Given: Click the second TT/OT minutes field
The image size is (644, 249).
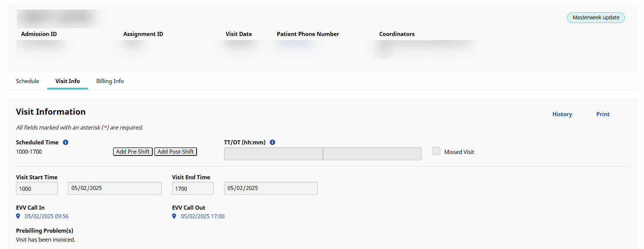Looking at the screenshot, I should coord(372,154).
